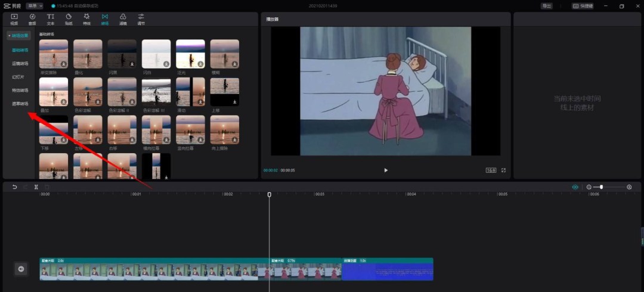
Task: Open the 文本 (Text) tab
Action: (51, 19)
